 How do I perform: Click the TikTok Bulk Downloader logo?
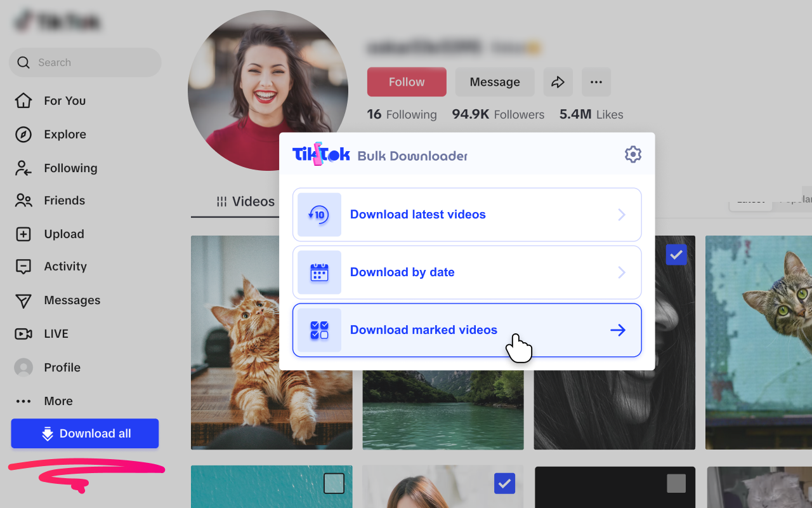[x=379, y=154]
